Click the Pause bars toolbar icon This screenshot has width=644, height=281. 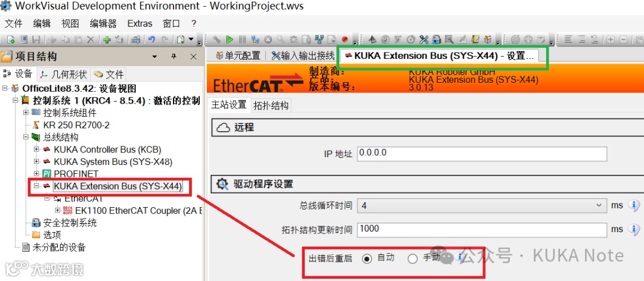242,40
